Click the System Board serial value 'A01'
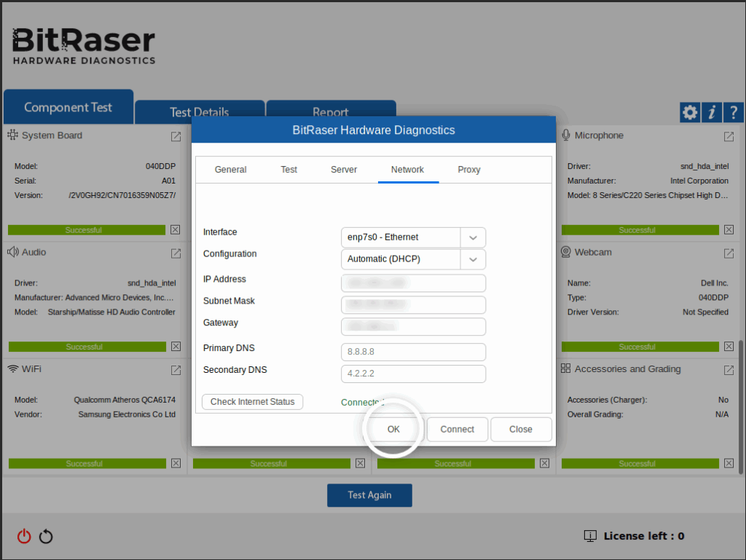This screenshot has width=746, height=560. click(x=168, y=181)
